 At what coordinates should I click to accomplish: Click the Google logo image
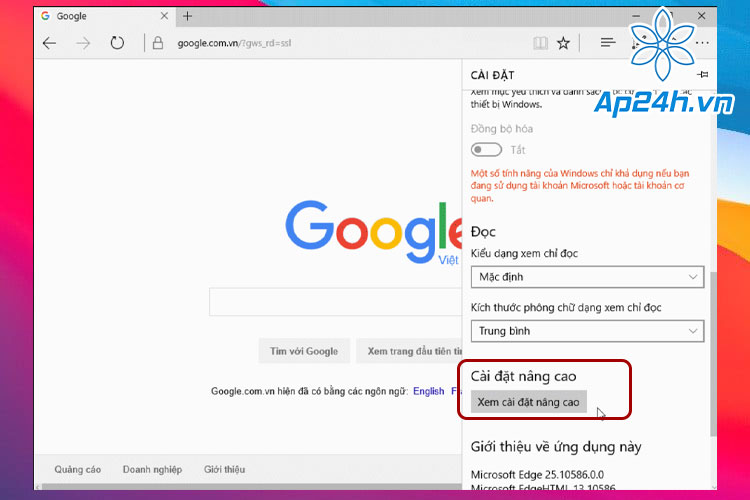pos(373,231)
